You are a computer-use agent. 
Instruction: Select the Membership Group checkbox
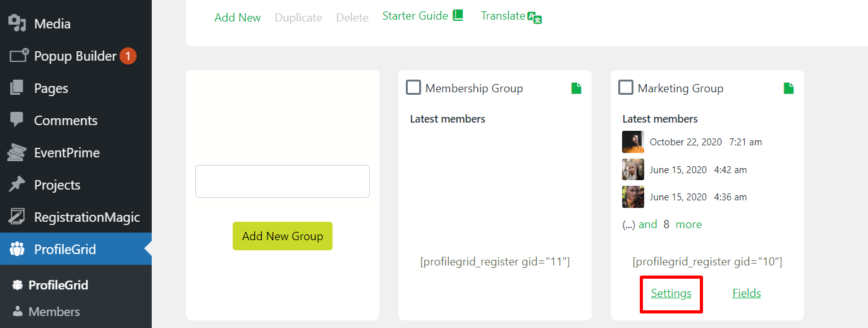click(x=413, y=88)
